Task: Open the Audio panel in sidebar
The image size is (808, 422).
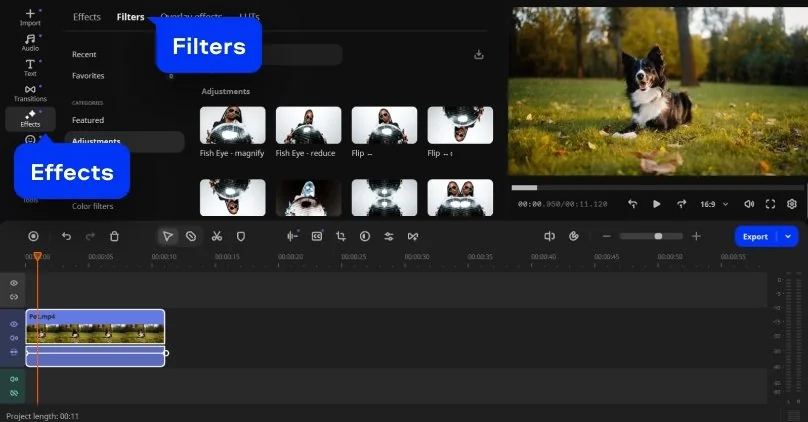Action: pos(30,42)
